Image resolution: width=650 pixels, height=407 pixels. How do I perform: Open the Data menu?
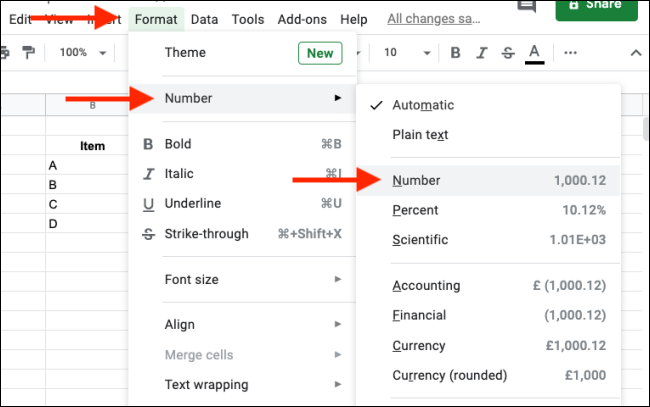(204, 19)
